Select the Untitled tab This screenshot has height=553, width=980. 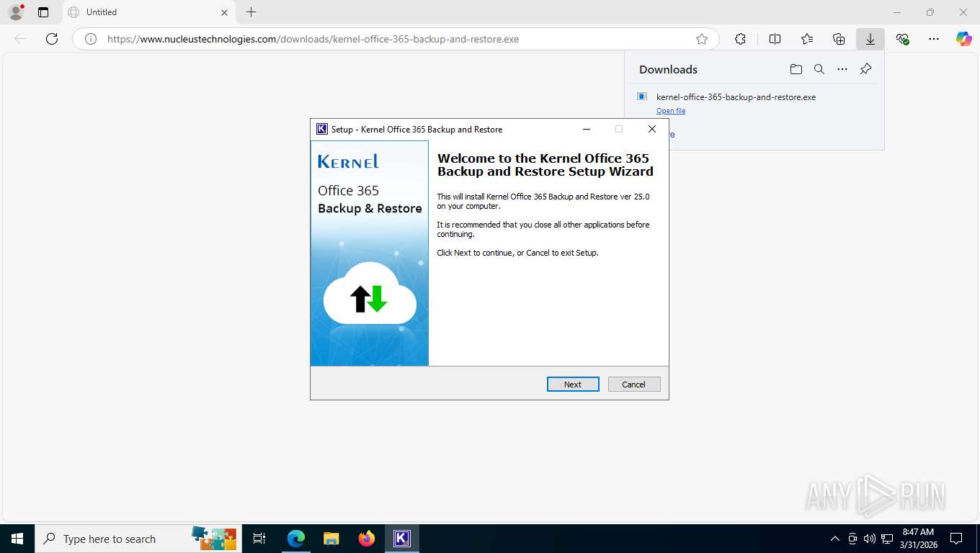coord(148,12)
